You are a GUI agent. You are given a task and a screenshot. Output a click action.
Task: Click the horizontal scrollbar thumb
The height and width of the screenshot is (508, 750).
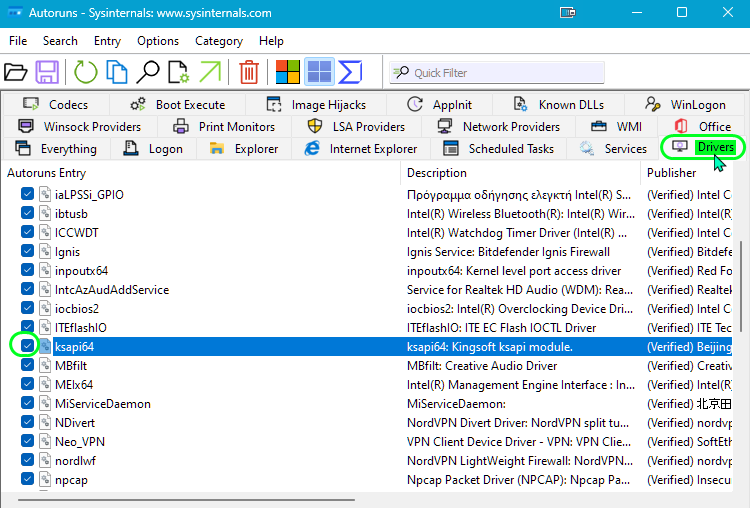187,500
